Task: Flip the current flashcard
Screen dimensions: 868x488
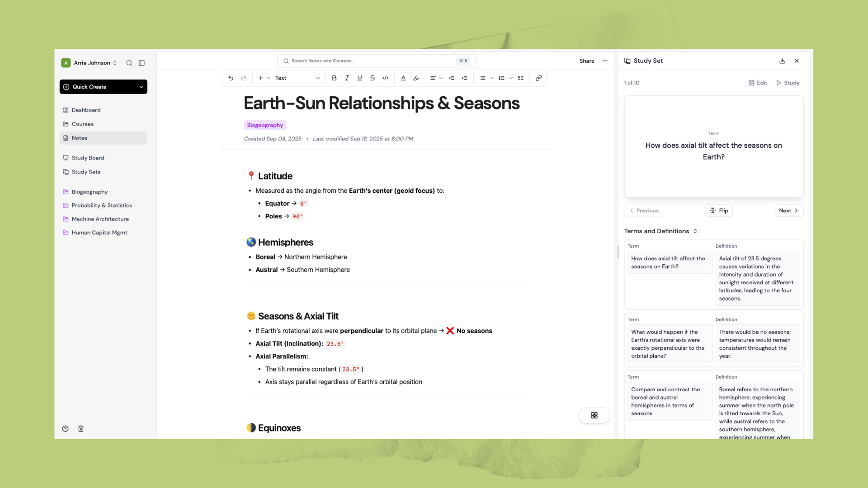Action: coord(719,210)
